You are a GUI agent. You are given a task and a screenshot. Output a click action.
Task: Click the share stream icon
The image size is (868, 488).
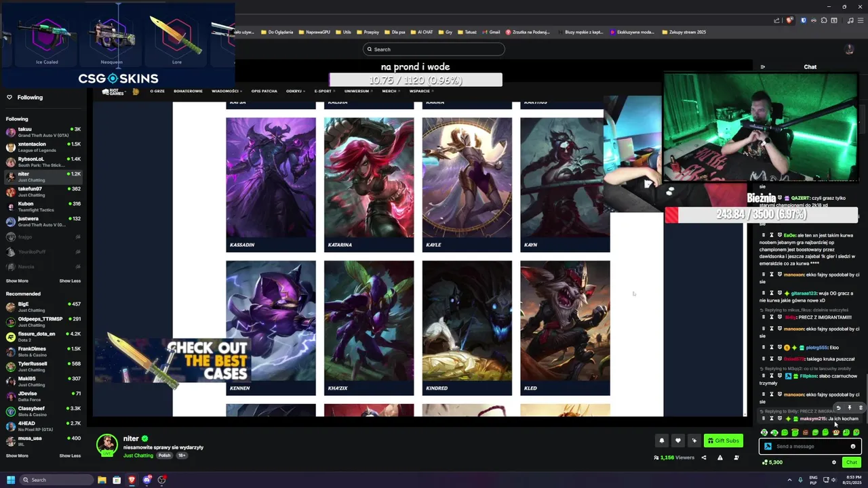pos(703,457)
